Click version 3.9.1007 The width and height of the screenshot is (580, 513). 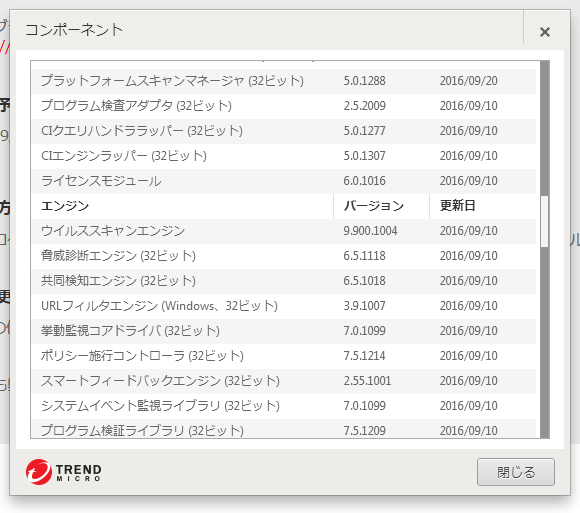[x=364, y=306]
